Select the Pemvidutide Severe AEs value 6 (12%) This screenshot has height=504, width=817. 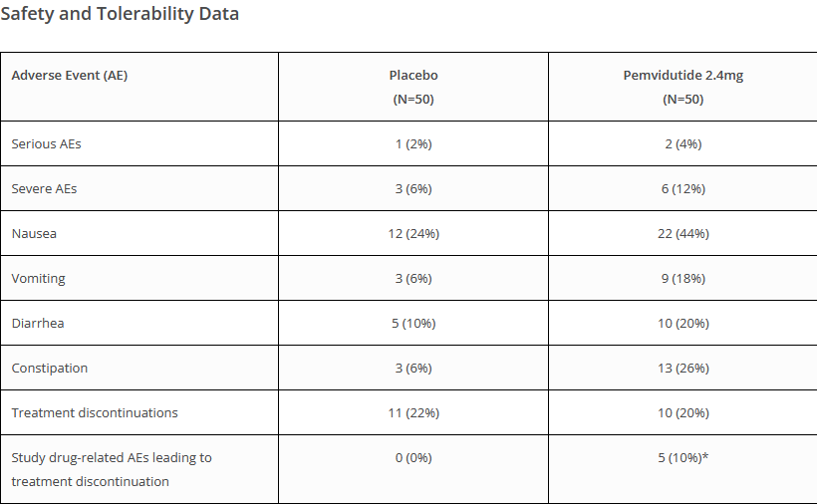(683, 189)
